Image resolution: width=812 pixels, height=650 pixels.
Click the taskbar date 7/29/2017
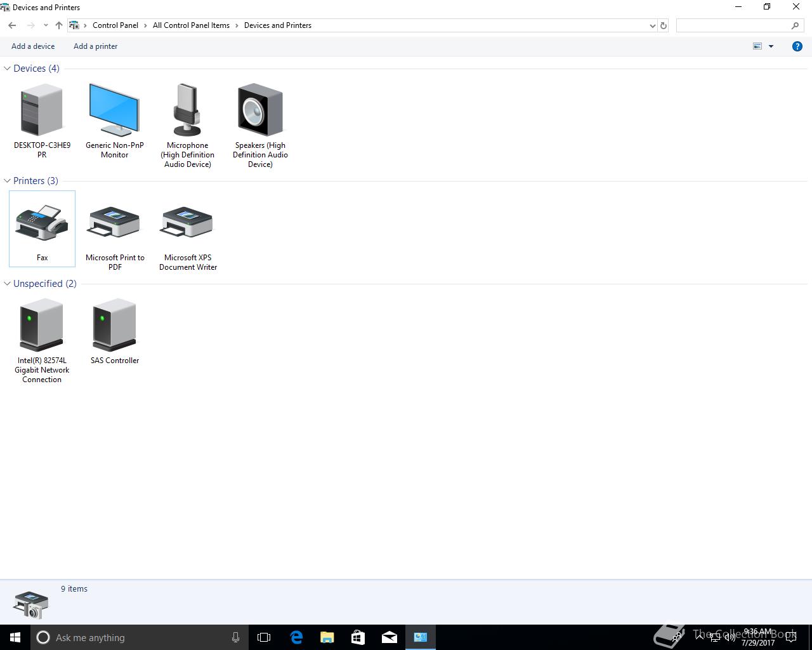[x=758, y=642]
